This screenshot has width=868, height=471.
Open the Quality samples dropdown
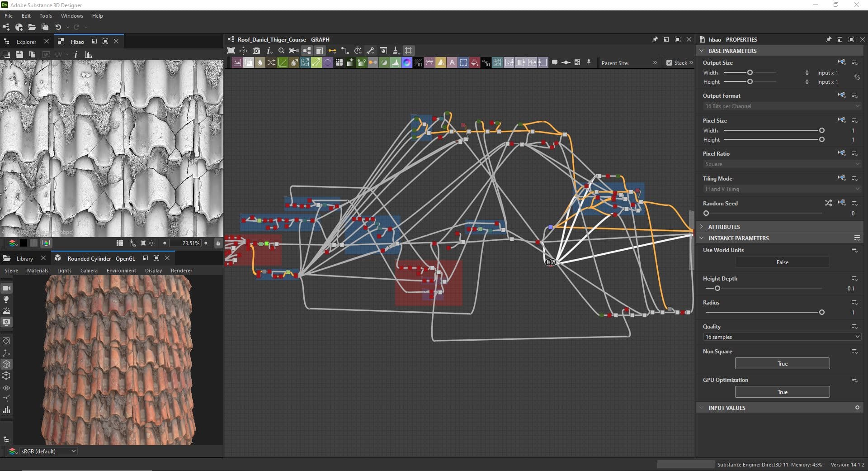782,337
